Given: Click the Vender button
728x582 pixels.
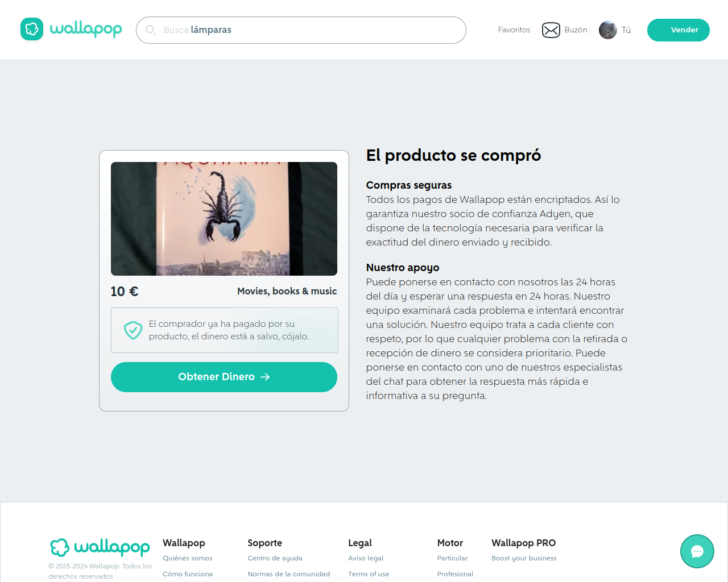Looking at the screenshot, I should pos(679,30).
